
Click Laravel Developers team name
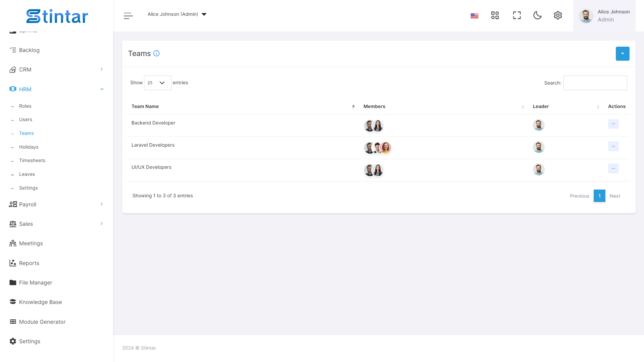pyautogui.click(x=153, y=145)
